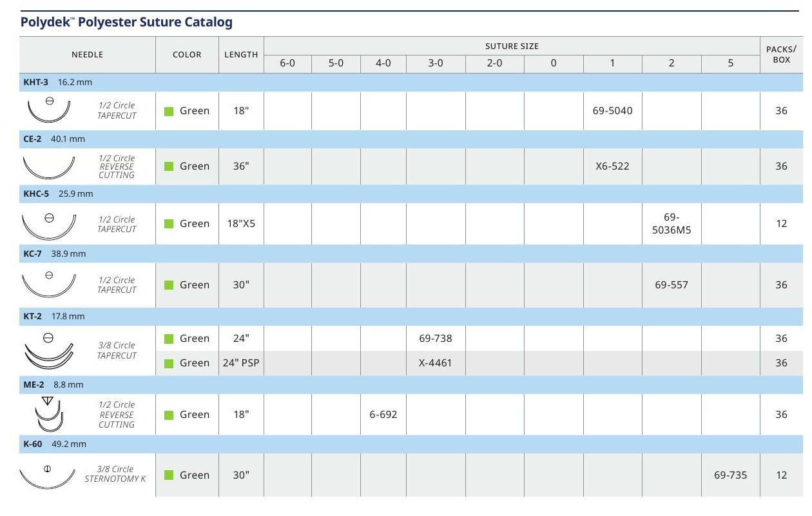The width and height of the screenshot is (812, 516).
Task: Click the 2-0 suture size header
Action: coord(494,64)
